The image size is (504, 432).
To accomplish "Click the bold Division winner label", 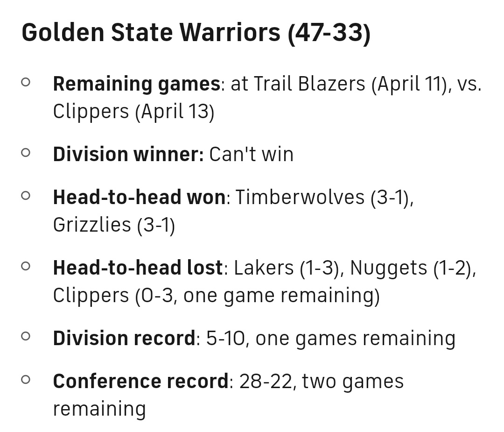I will coord(128,155).
